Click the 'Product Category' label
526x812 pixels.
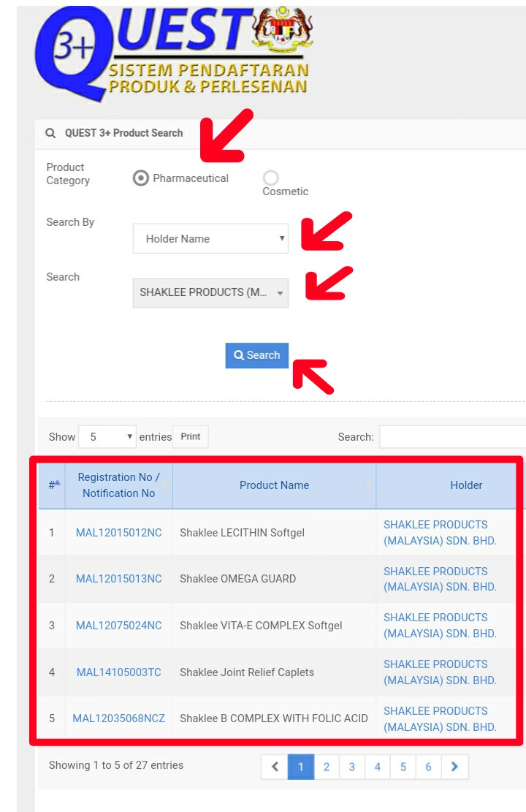(x=68, y=174)
